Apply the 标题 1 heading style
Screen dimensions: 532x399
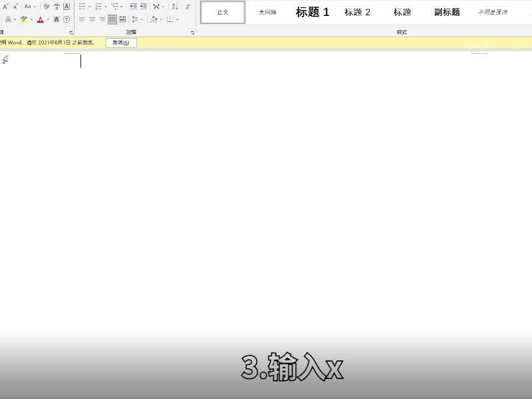click(x=311, y=11)
